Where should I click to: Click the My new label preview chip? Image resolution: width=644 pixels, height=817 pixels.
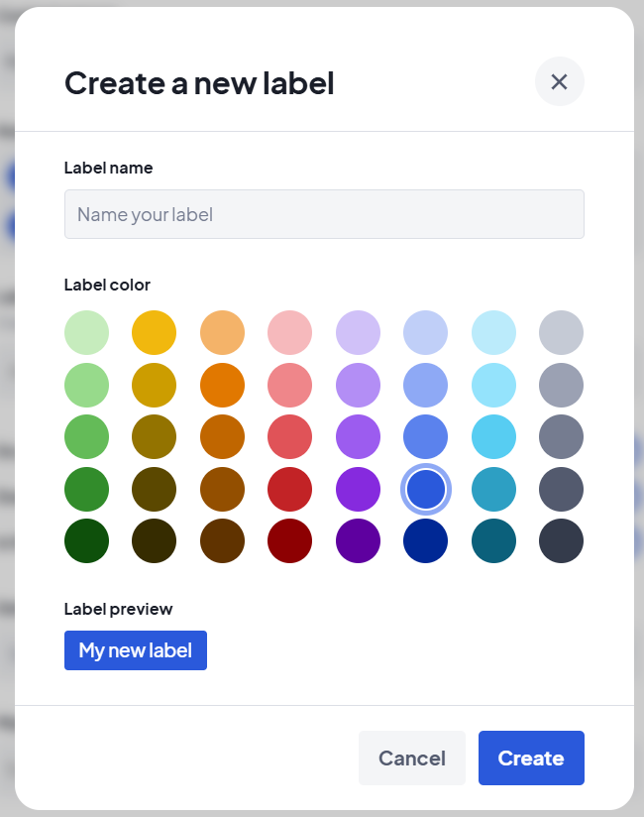click(136, 650)
